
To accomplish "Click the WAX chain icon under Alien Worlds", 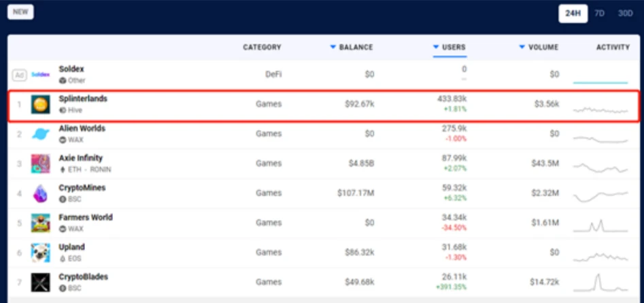I will tap(63, 140).
